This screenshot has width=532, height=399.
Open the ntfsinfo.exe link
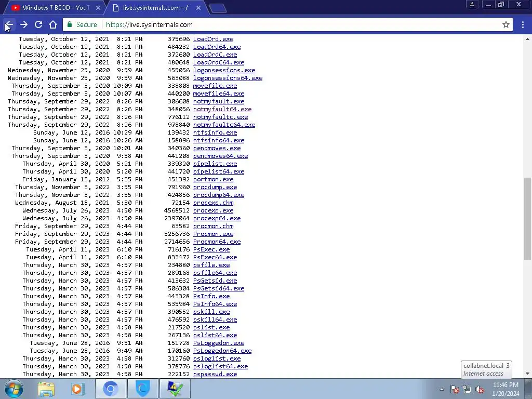coord(215,132)
